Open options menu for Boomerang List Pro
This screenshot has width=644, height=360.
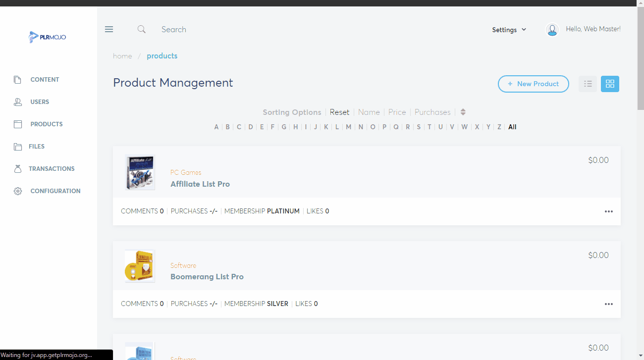[608, 304]
